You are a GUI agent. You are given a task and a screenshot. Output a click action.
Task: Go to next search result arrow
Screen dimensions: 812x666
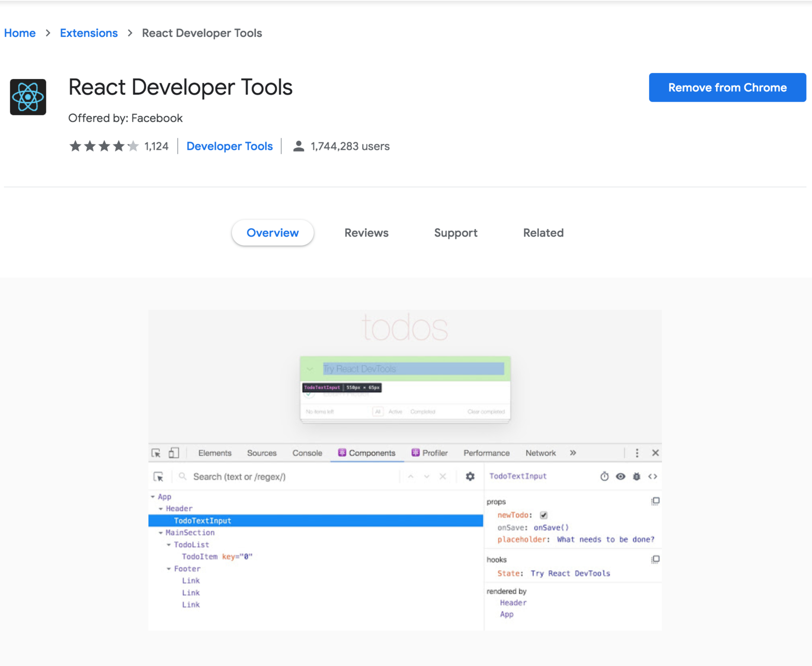(427, 477)
